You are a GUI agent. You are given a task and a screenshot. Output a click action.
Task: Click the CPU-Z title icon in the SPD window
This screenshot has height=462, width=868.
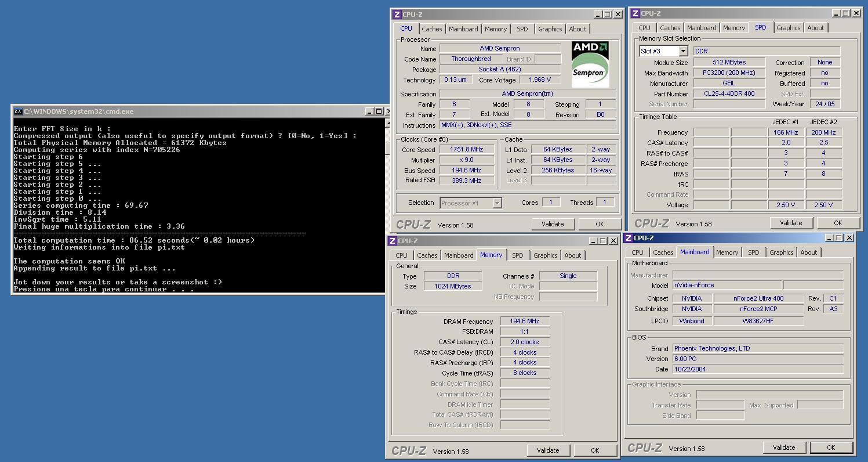[x=635, y=13]
